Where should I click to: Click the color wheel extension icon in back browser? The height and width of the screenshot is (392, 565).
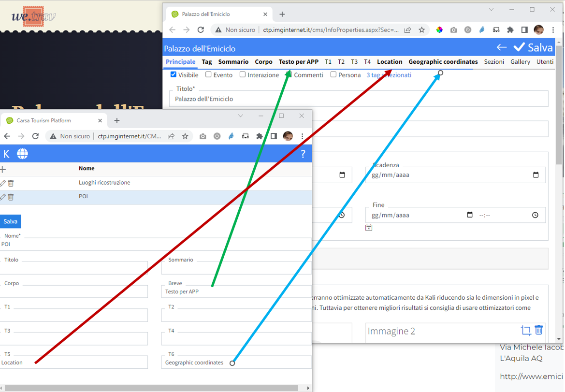(x=439, y=30)
